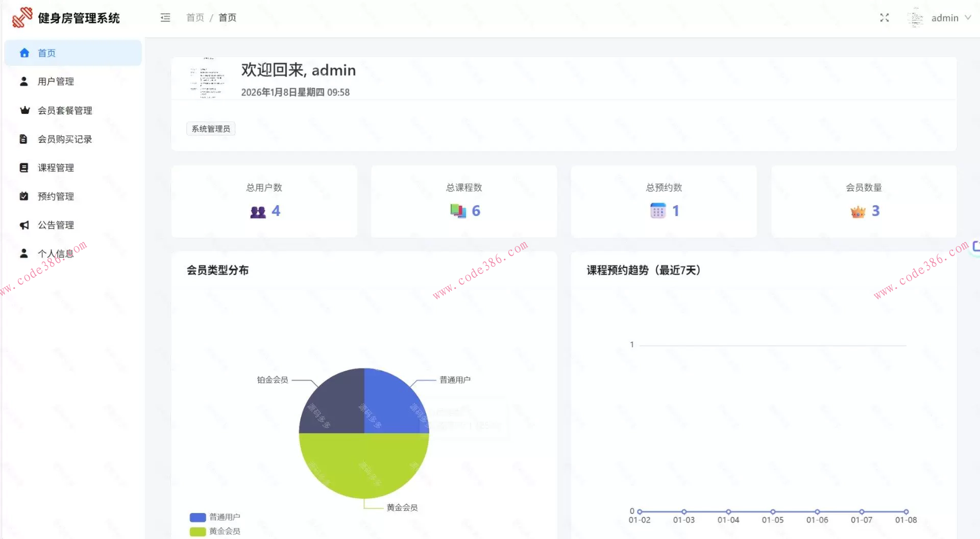The width and height of the screenshot is (980, 539).
Task: Click the admin profile avatar image
Action: pyautogui.click(x=915, y=17)
